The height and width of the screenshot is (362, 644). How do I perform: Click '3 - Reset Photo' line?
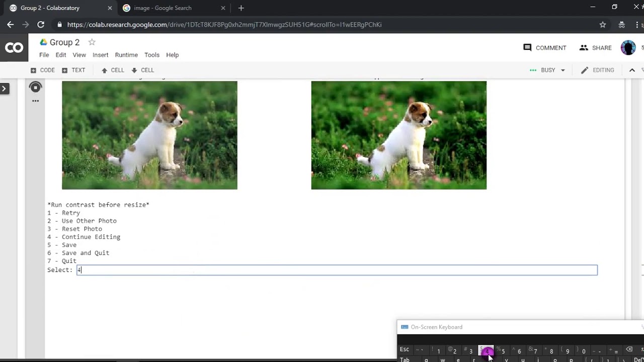pos(74,229)
